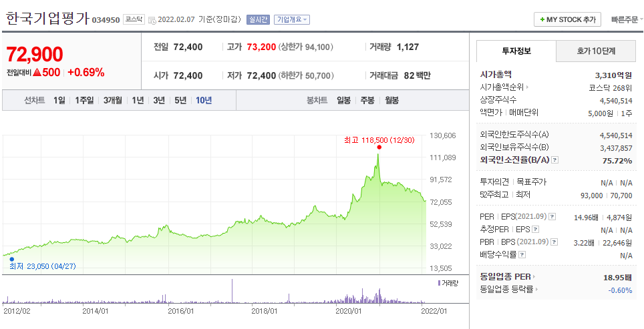
Task: Click the calendar clock icon before 2022.02.07
Action: (152, 20)
